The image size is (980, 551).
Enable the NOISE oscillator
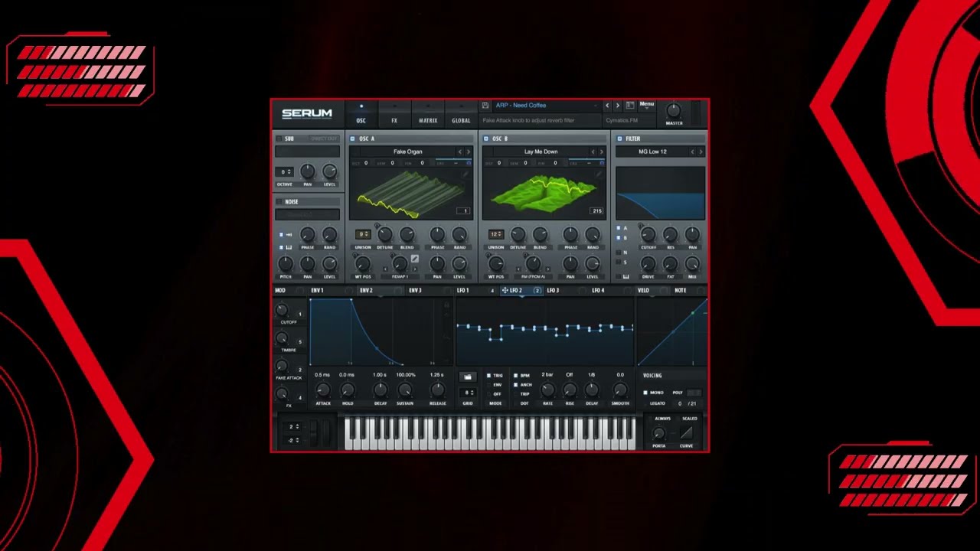click(279, 201)
